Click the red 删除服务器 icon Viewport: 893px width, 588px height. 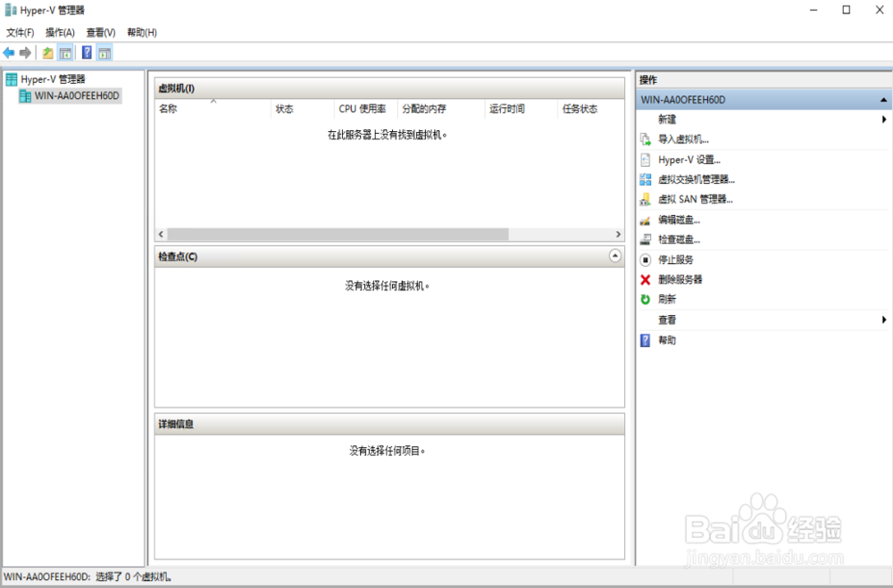[x=645, y=279]
